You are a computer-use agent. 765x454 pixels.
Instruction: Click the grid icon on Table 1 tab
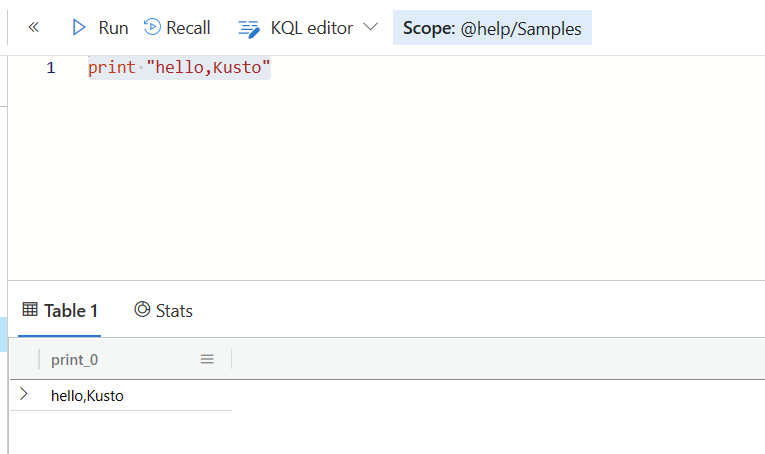pos(30,310)
